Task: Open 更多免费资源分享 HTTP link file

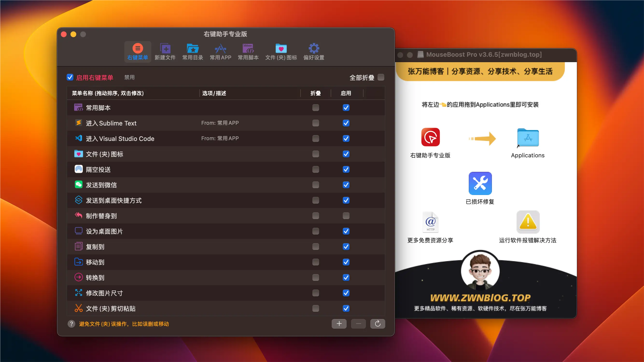Action: click(431, 222)
